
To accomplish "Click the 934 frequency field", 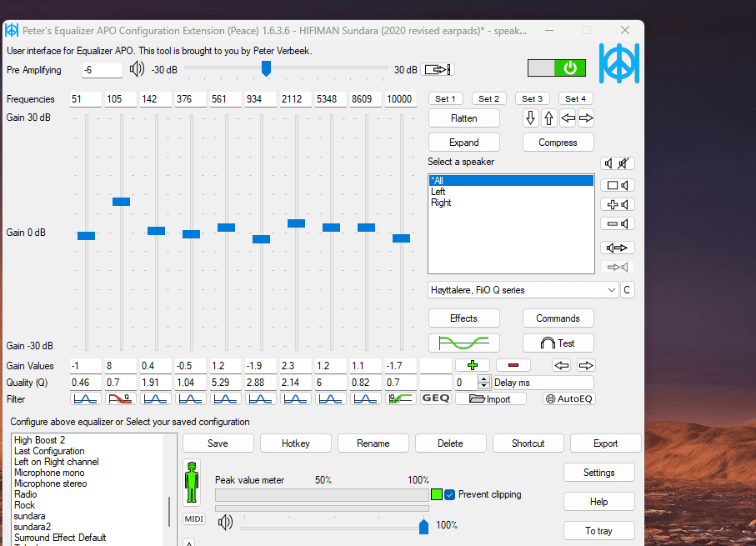I will pyautogui.click(x=260, y=99).
